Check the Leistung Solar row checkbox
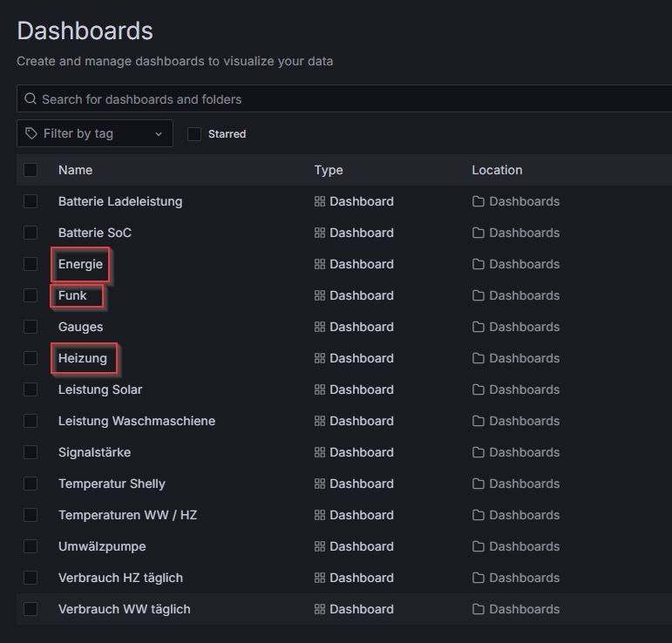 point(31,389)
